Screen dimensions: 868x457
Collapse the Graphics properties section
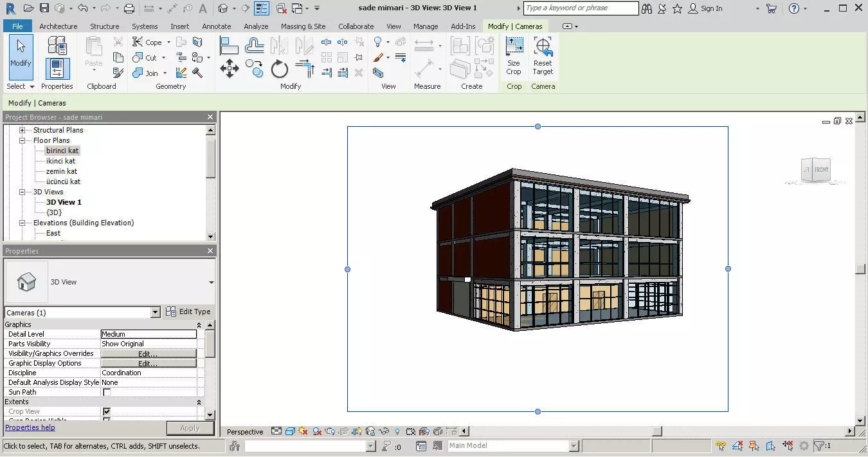(x=199, y=325)
